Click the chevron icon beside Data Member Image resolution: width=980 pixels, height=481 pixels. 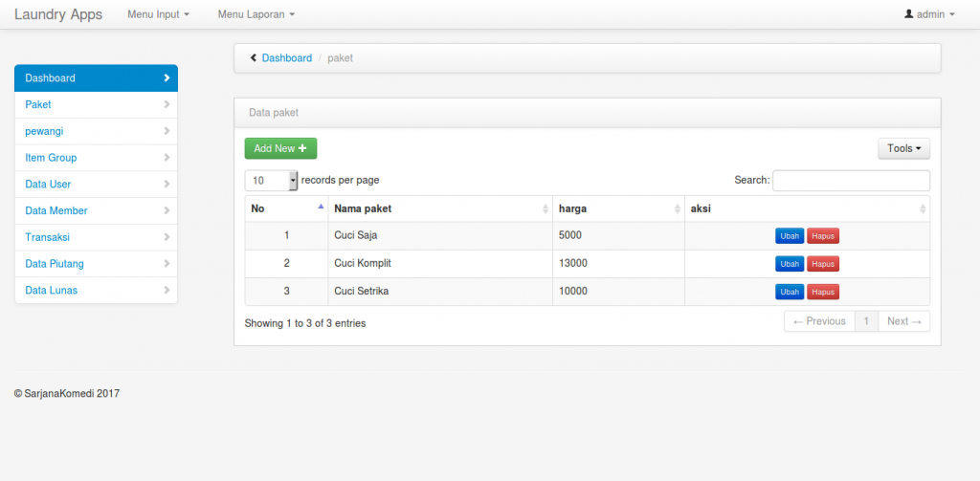click(x=167, y=210)
